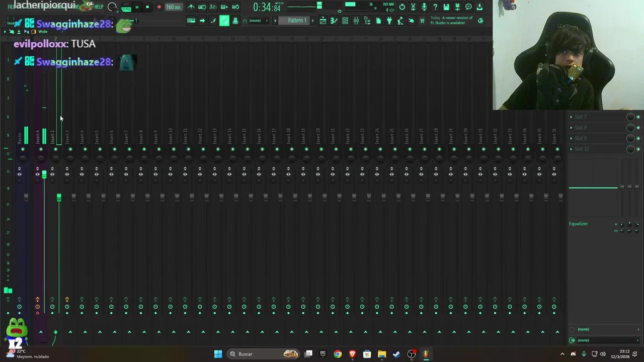The height and width of the screenshot is (362, 644).
Task: Open Google Chrome from taskbar
Action: click(x=338, y=354)
